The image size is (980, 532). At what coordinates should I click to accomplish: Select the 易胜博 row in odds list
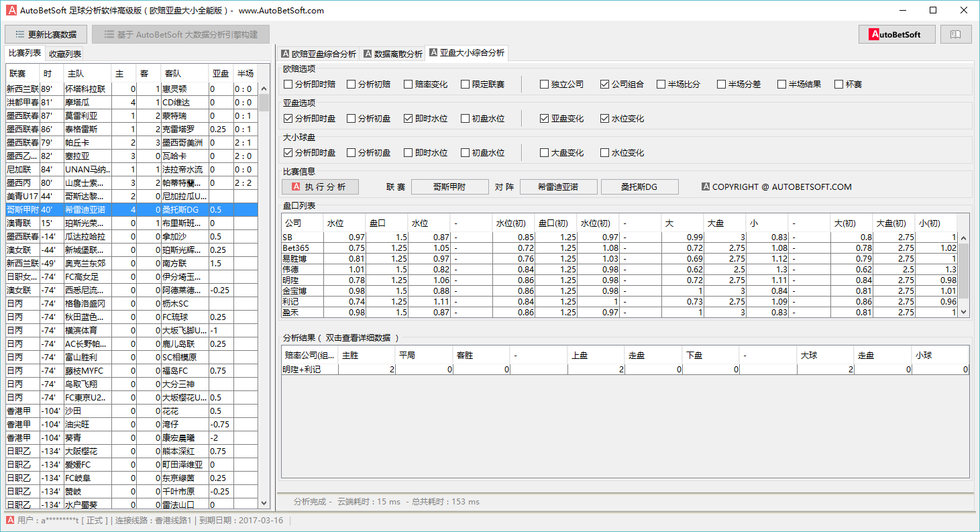(x=620, y=258)
